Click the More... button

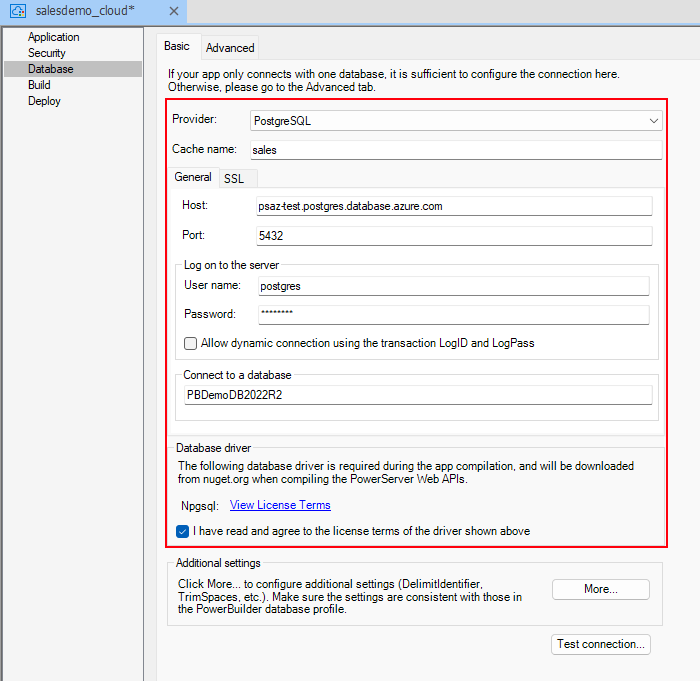[600, 589]
